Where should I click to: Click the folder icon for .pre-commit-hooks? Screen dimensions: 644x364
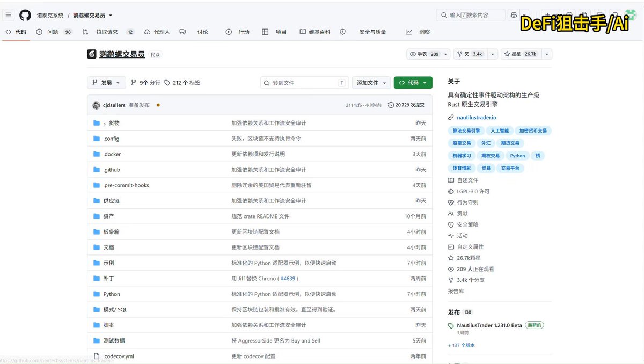tap(97, 185)
